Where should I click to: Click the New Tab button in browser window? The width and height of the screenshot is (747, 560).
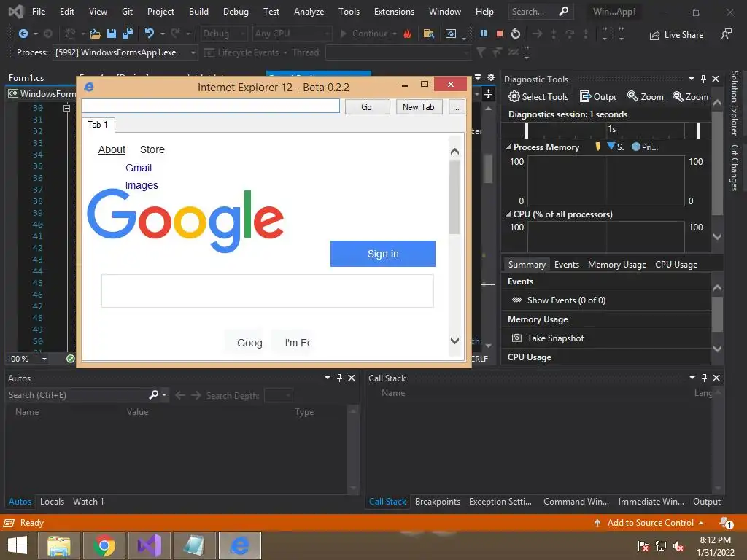pyautogui.click(x=418, y=106)
